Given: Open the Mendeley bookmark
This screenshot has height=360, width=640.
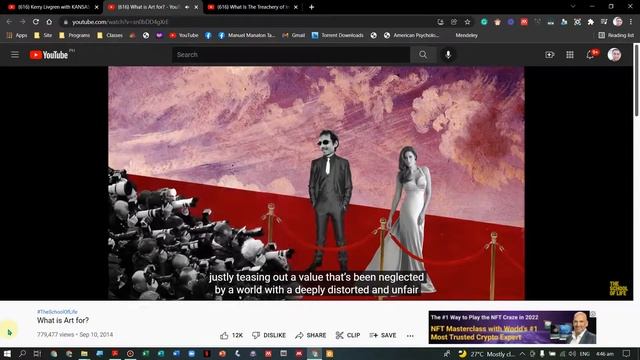Looking at the screenshot, I should (466, 36).
